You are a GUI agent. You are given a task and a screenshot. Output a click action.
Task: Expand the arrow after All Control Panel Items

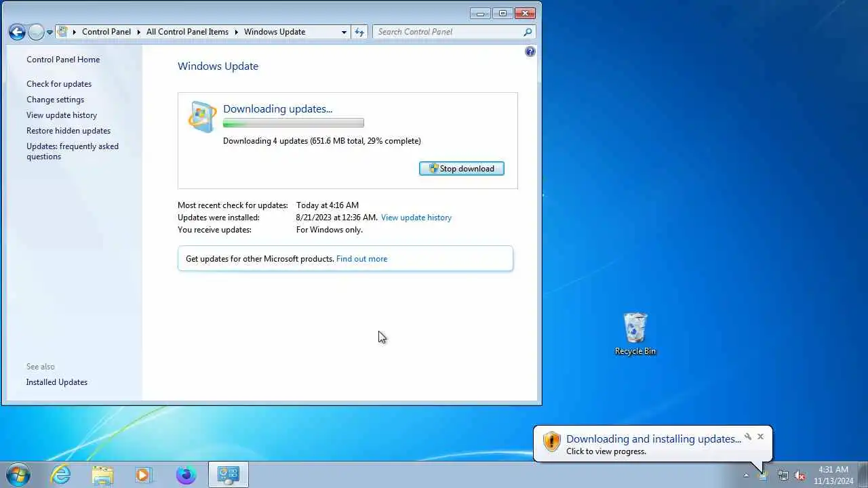pyautogui.click(x=237, y=32)
